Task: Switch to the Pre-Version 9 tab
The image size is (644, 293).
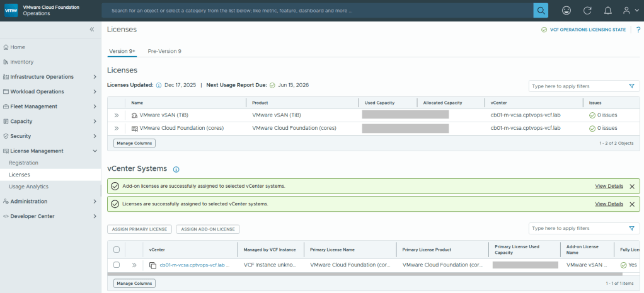Action: pos(164,51)
